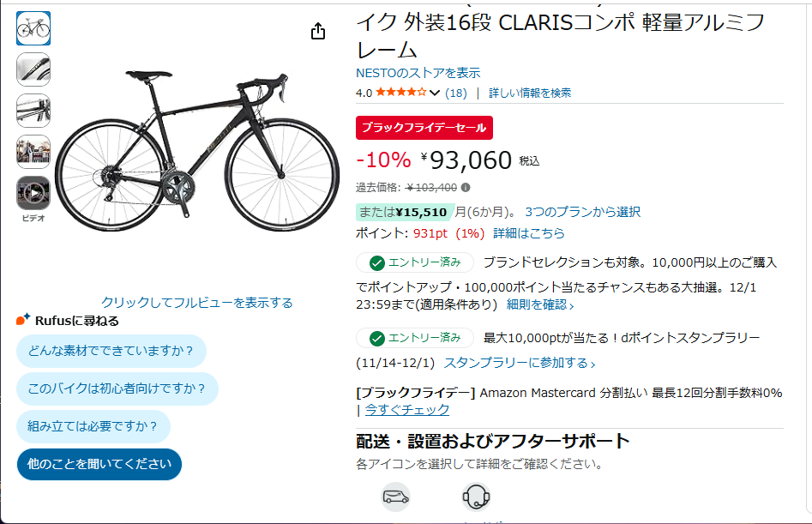Click the share icon above the bike image
812x524 pixels.
click(318, 31)
